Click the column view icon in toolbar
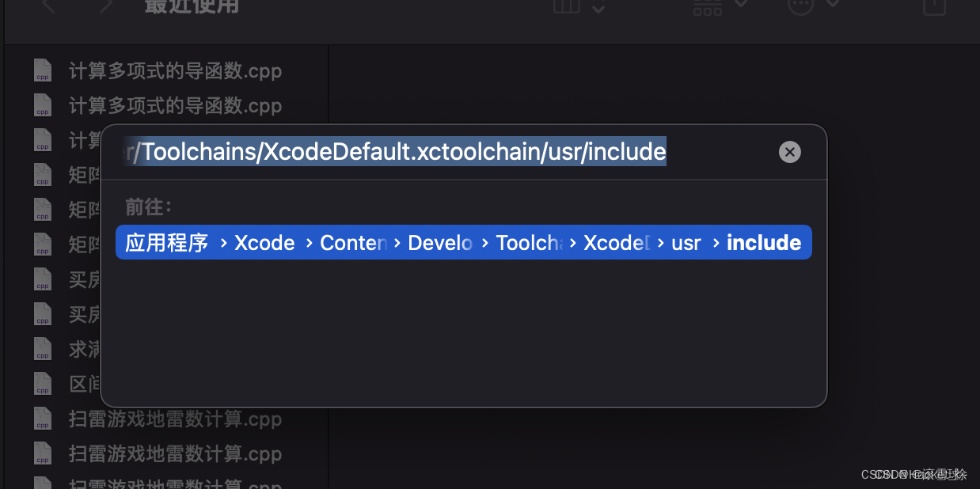980x489 pixels. coord(566,6)
